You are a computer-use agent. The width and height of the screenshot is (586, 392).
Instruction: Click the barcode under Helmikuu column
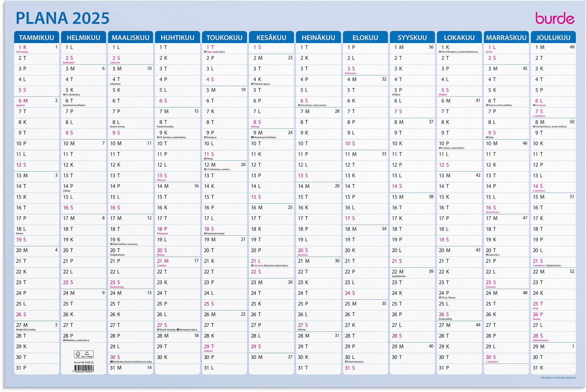(x=84, y=368)
